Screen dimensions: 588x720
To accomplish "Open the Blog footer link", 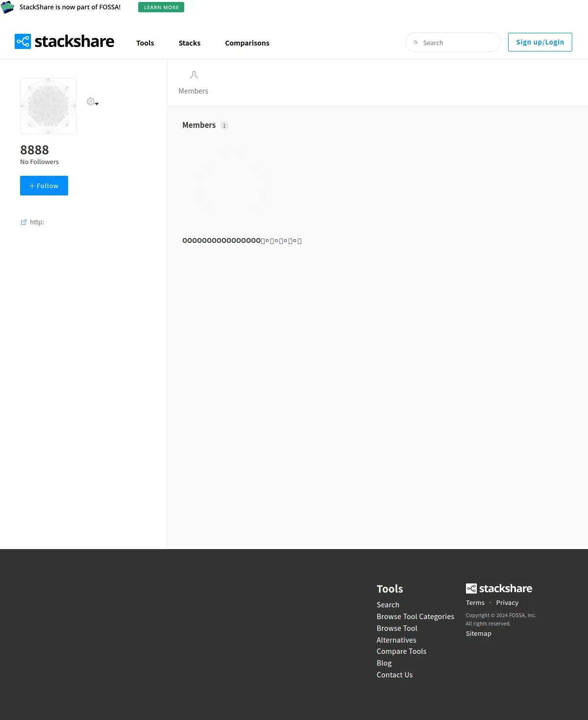I will point(384,663).
